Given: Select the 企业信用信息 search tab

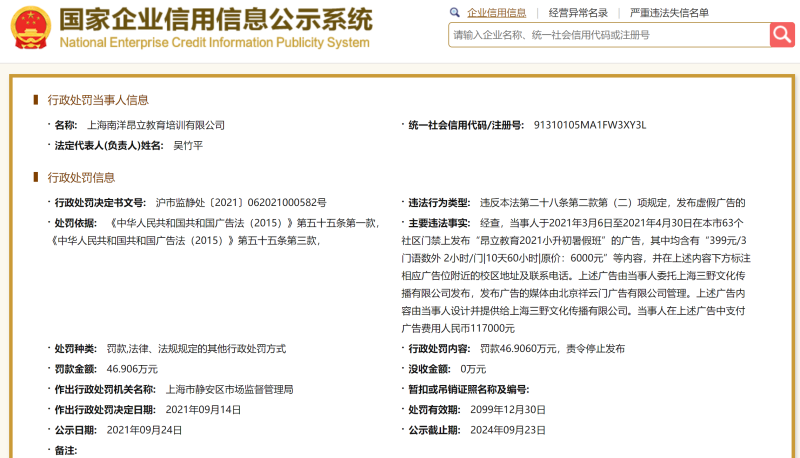Looking at the screenshot, I should click(x=496, y=13).
